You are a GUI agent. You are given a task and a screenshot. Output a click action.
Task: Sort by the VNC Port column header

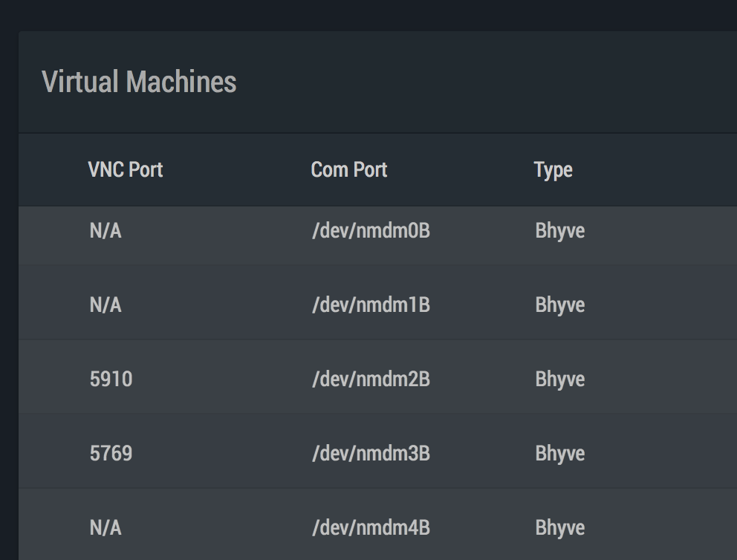pyautogui.click(x=126, y=169)
